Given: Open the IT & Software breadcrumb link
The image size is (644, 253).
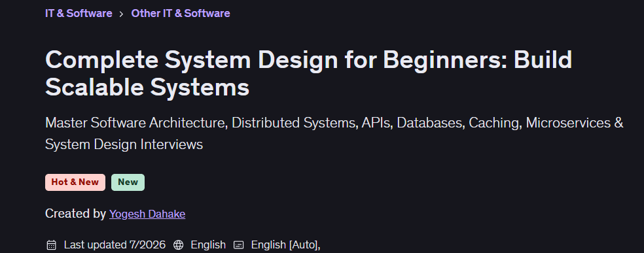Looking at the screenshot, I should pyautogui.click(x=79, y=13).
